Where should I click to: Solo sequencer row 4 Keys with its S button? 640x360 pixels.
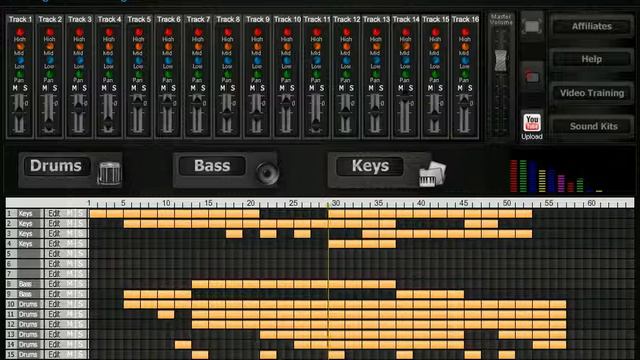pos(80,244)
